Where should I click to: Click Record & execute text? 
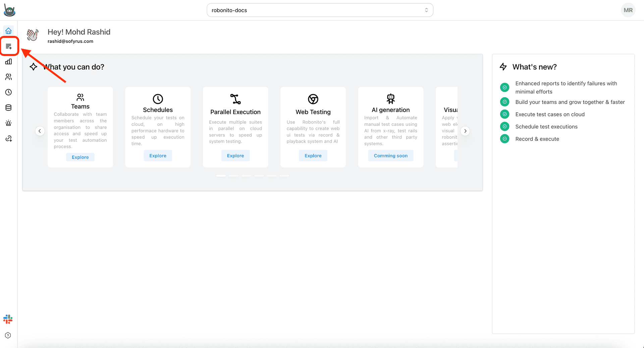tap(537, 139)
